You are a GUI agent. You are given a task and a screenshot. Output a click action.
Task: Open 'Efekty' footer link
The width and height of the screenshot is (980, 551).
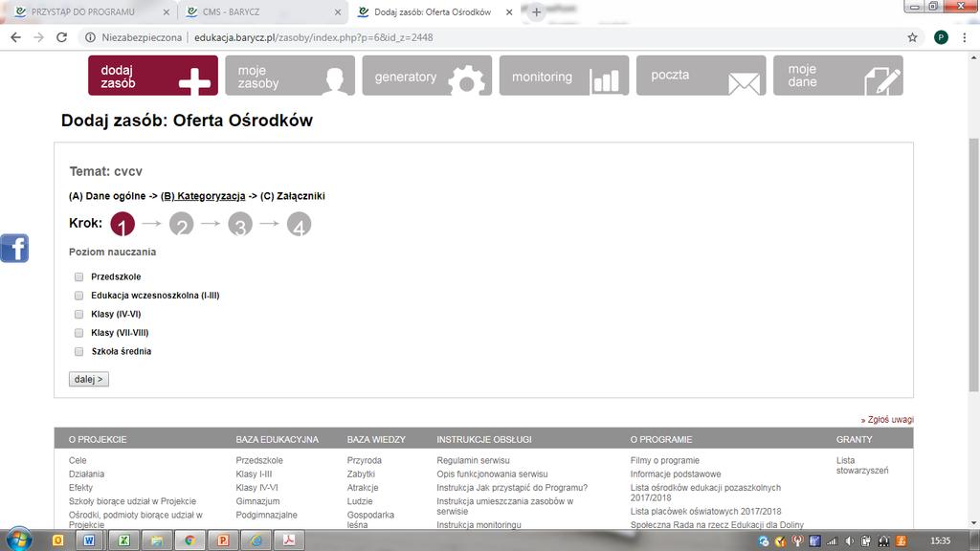coord(80,488)
